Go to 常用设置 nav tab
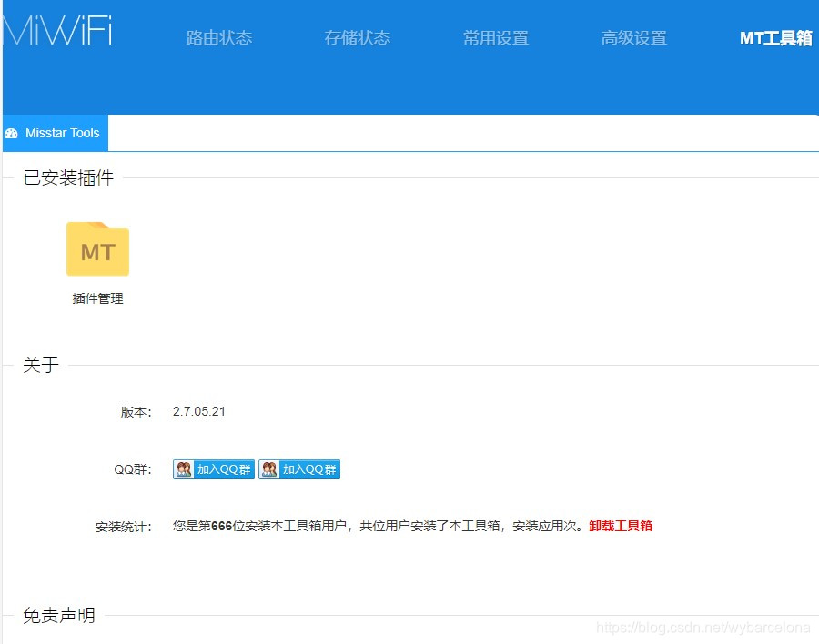Screen dimensions: 819x644 496,37
